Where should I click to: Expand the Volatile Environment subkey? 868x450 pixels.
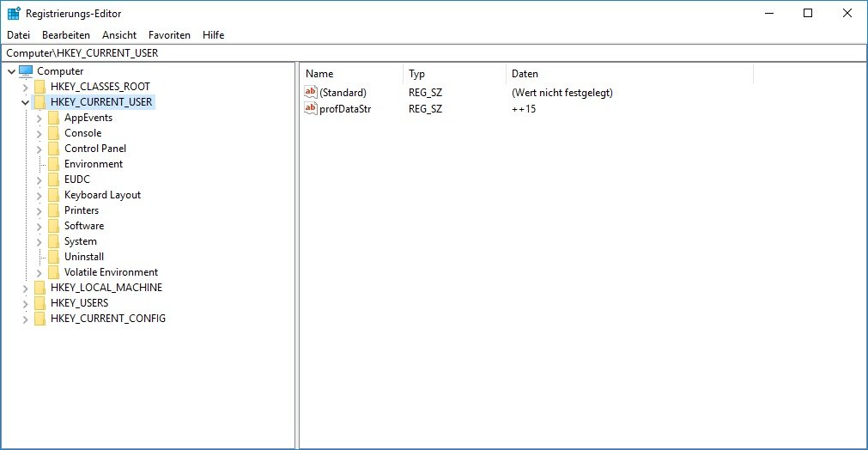(x=39, y=273)
